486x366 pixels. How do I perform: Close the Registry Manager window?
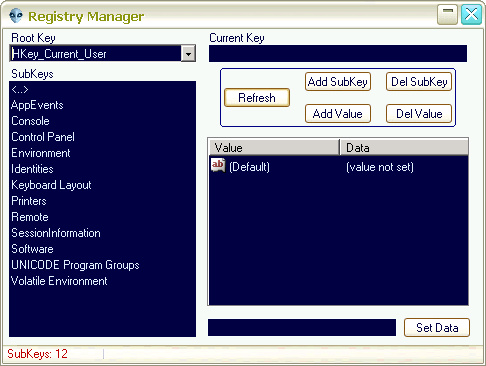pyautogui.click(x=471, y=15)
